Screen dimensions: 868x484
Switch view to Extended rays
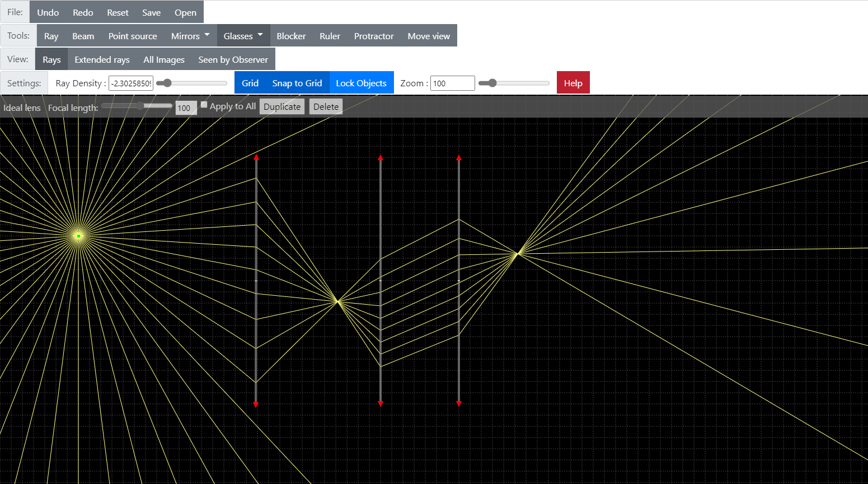(102, 59)
